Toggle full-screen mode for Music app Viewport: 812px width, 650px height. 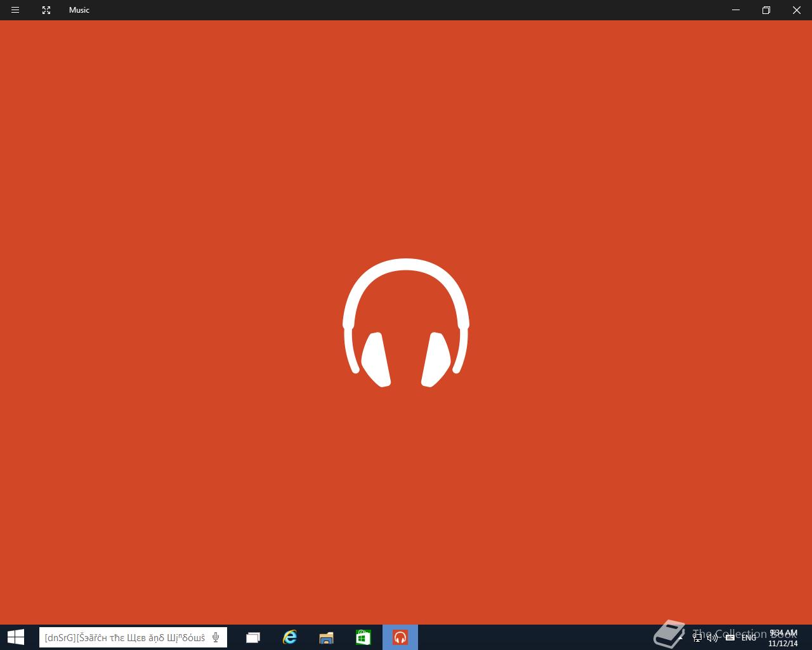[46, 10]
